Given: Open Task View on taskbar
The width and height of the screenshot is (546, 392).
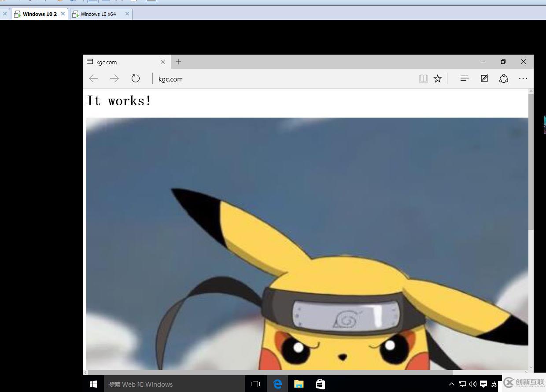Looking at the screenshot, I should [255, 384].
